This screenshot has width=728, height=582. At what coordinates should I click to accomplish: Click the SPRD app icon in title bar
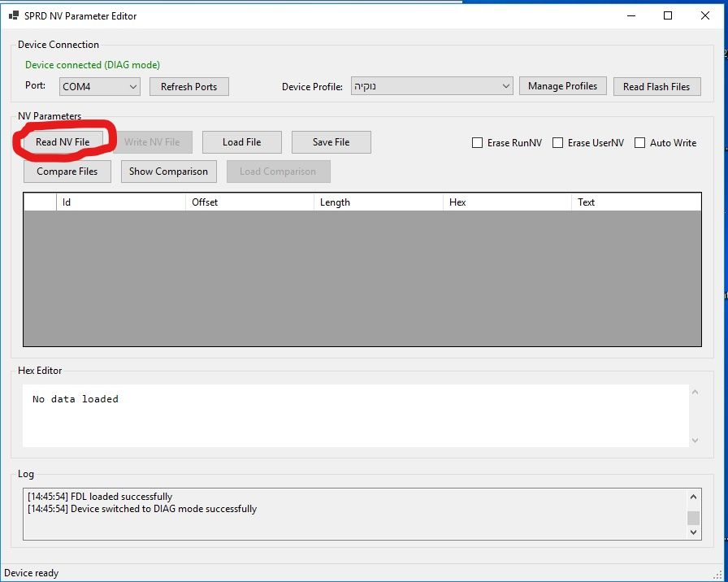(x=13, y=16)
